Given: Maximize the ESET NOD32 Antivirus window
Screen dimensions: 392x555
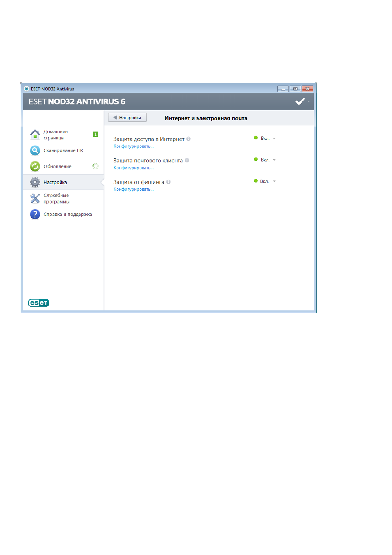Looking at the screenshot, I should click(295, 89).
